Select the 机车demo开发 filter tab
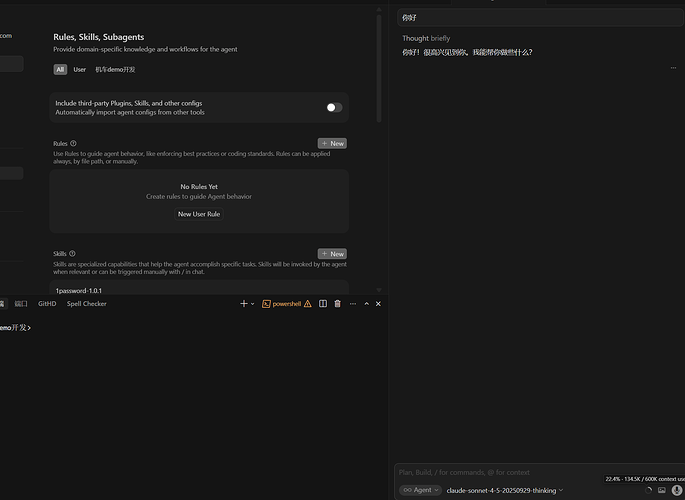The width and height of the screenshot is (685, 500). [x=115, y=69]
